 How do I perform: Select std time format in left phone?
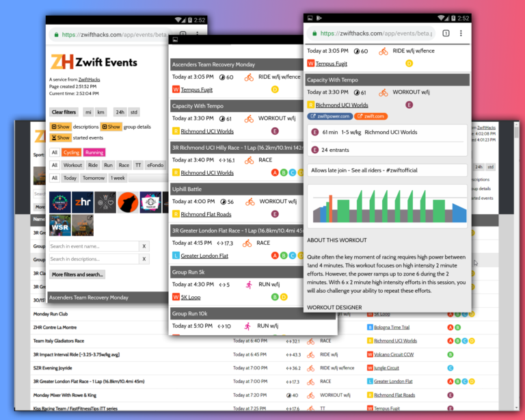(134, 112)
